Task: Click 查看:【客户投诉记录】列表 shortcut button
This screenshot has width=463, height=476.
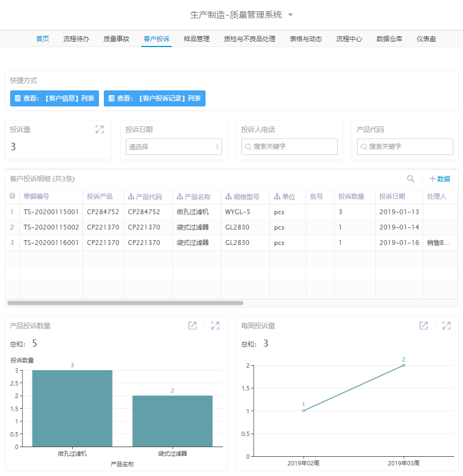Action: coord(155,98)
